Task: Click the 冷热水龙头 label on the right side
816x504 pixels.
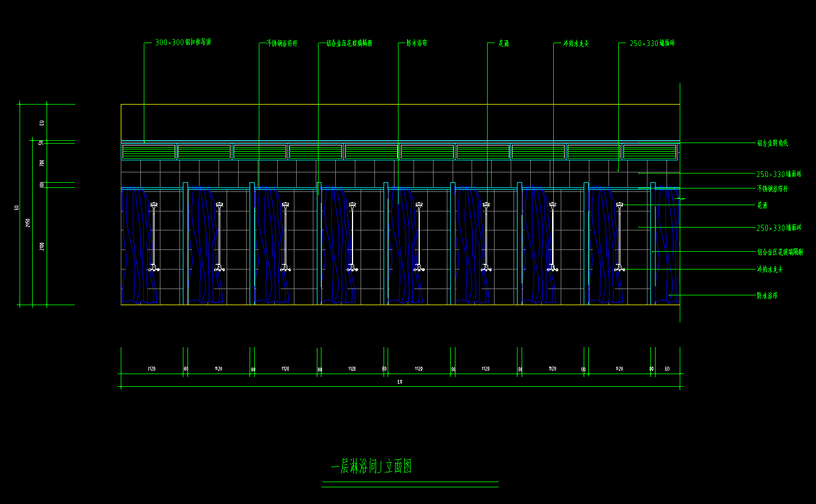Action: click(x=769, y=270)
